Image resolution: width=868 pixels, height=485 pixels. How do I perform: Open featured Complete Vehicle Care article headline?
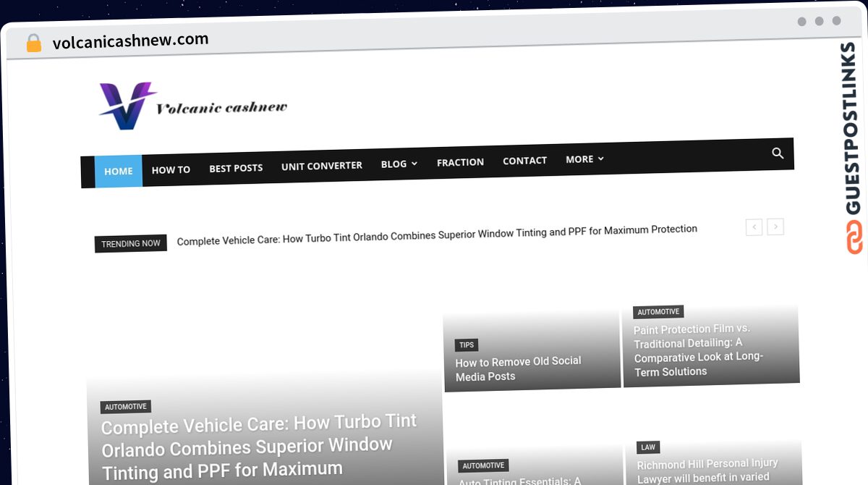[x=259, y=447]
